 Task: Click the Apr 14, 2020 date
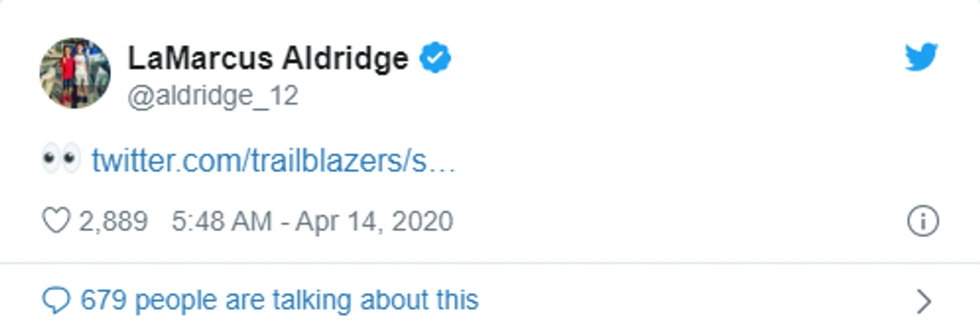[x=374, y=221]
